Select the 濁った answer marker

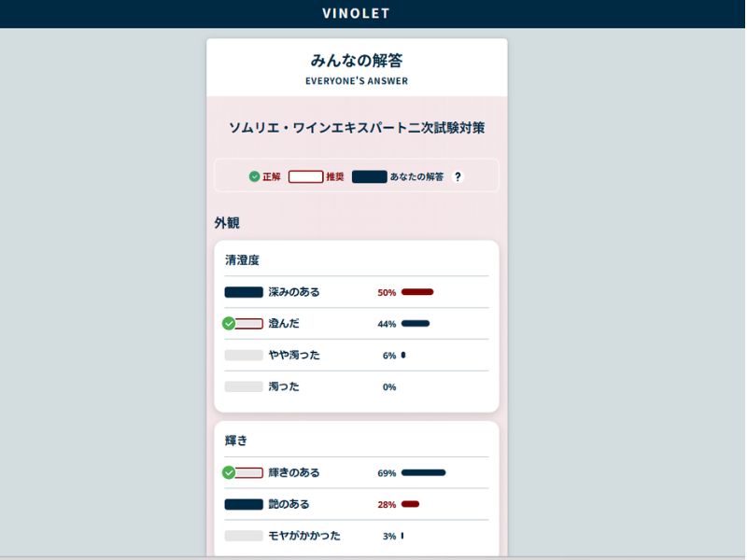tap(244, 386)
